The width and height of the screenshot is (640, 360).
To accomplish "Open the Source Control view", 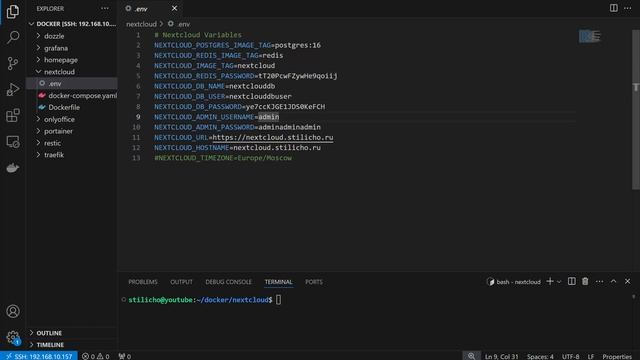I will (x=13, y=63).
